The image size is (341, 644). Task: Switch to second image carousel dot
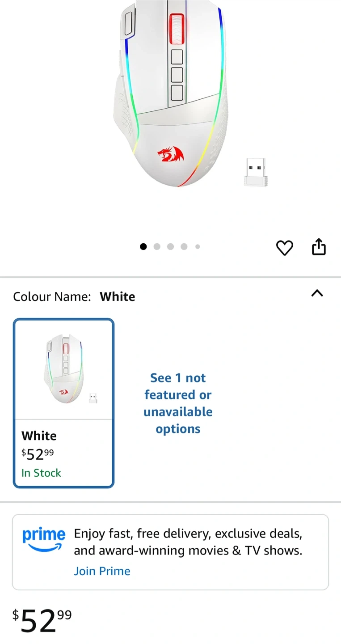(157, 246)
